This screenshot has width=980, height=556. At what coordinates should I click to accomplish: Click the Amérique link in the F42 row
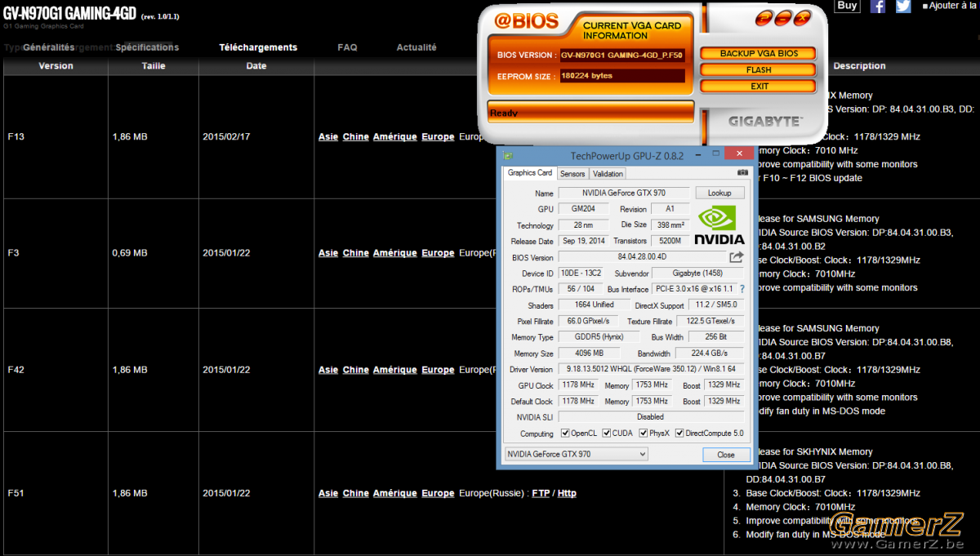(x=395, y=370)
